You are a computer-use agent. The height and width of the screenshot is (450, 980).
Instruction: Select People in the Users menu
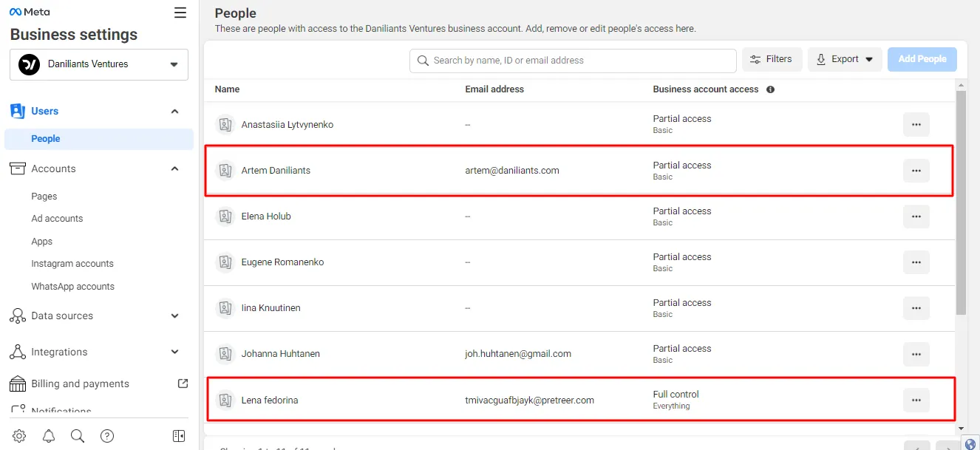coord(99,139)
